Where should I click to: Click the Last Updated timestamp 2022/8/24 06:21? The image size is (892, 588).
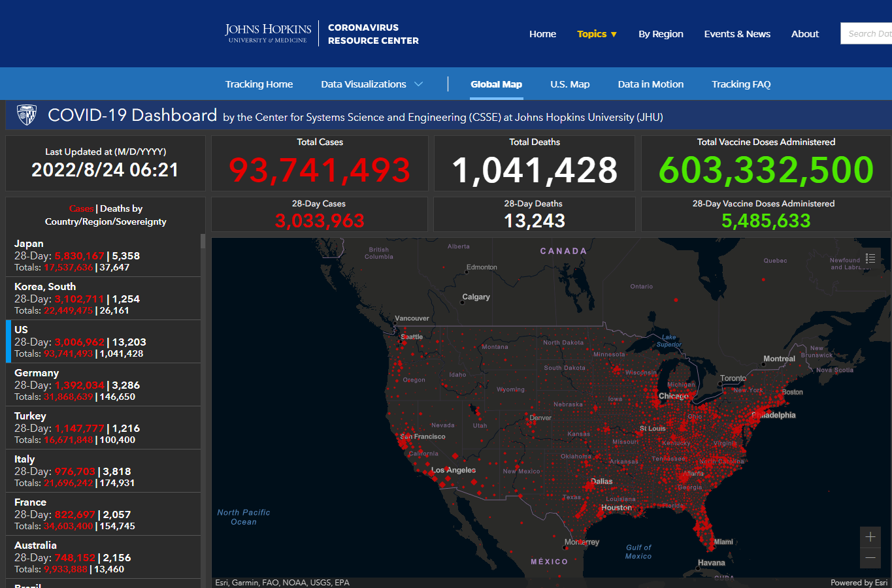coord(105,170)
